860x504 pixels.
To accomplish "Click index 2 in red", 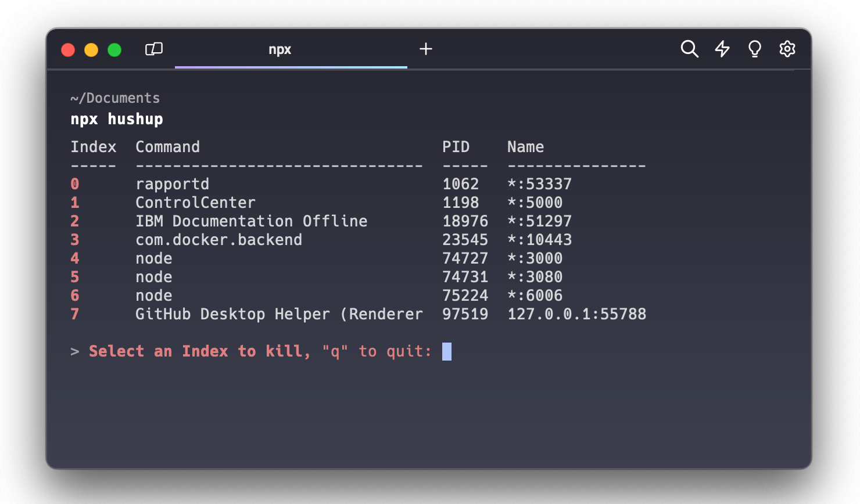I will pos(75,221).
